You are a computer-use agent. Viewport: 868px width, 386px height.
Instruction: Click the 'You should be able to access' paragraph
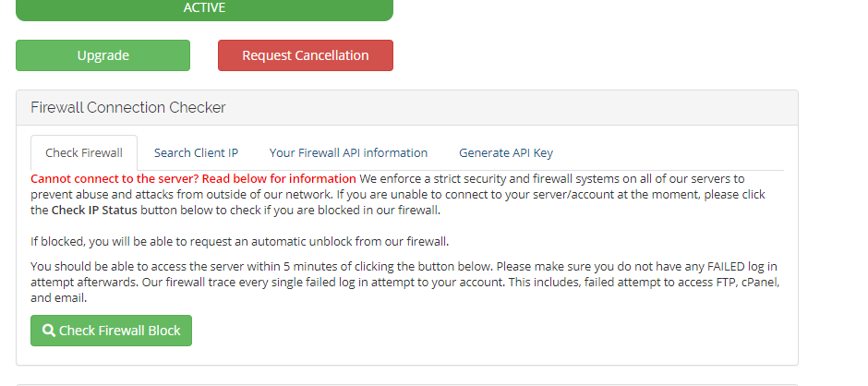[x=405, y=282]
